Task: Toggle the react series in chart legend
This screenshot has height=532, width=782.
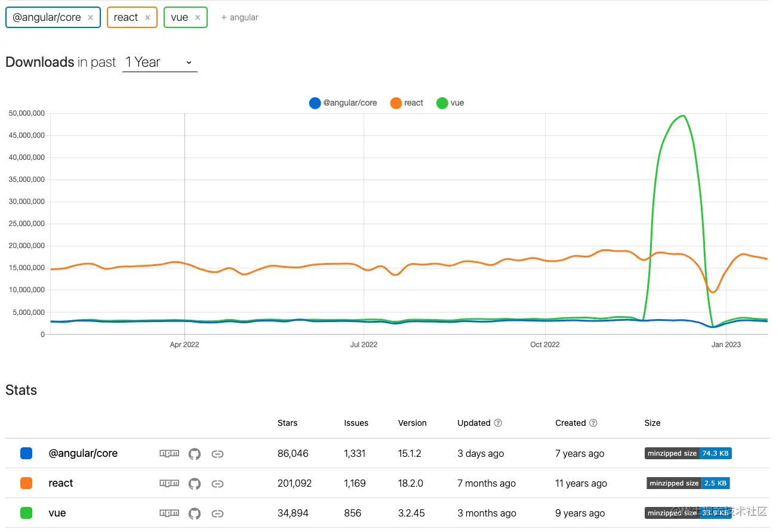Action: pos(407,103)
